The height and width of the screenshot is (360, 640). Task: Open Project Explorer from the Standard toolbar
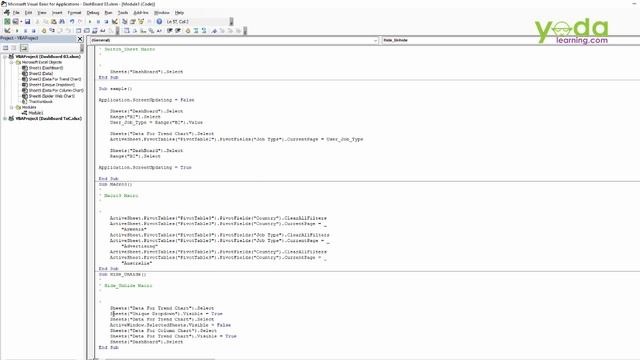pyautogui.click(x=124, y=21)
